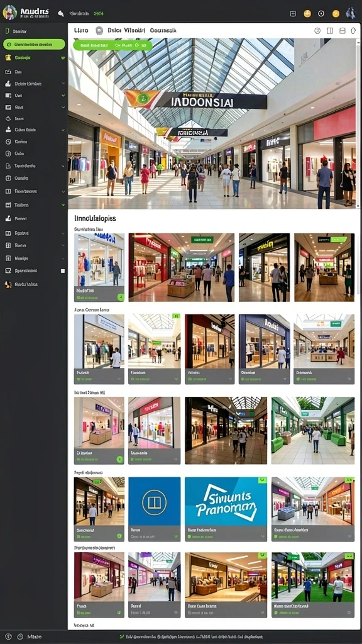Image resolution: width=362 pixels, height=644 pixels.
Task: Click the green pill overlay on hero image
Action: [x=112, y=45]
